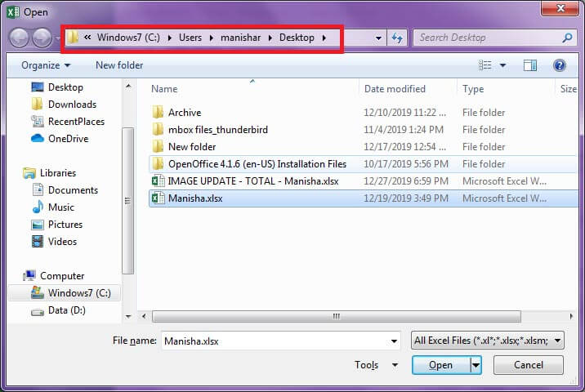Click the Open button's dropdown arrow

(x=476, y=365)
